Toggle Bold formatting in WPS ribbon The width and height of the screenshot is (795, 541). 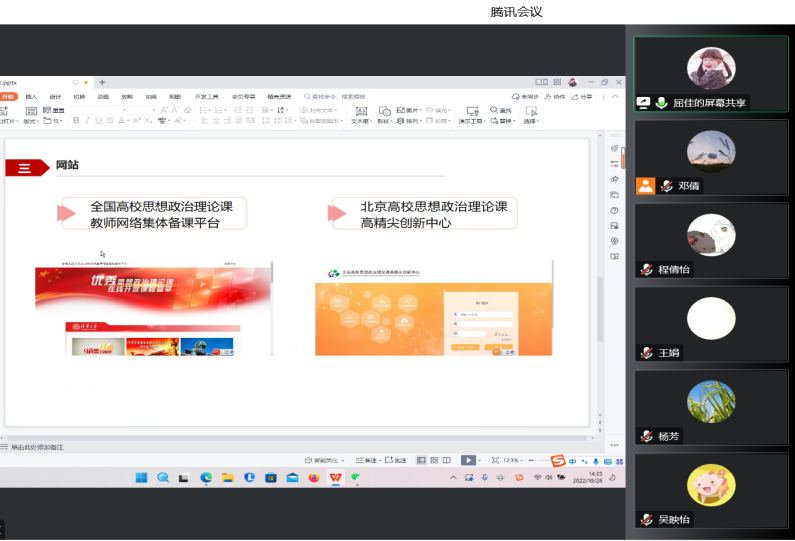(x=76, y=121)
